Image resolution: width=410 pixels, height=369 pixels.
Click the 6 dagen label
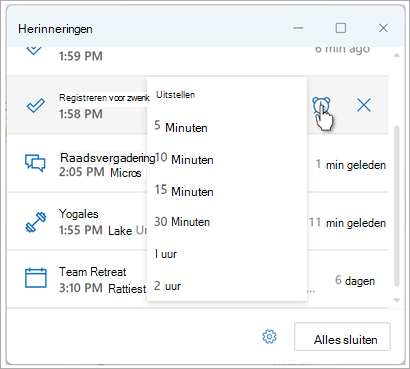pyautogui.click(x=355, y=281)
